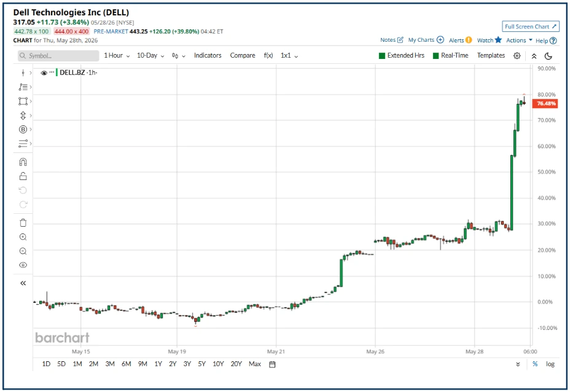Open the 1x1 grid layout dropdown
This screenshot has width=570, height=392.
coord(289,55)
